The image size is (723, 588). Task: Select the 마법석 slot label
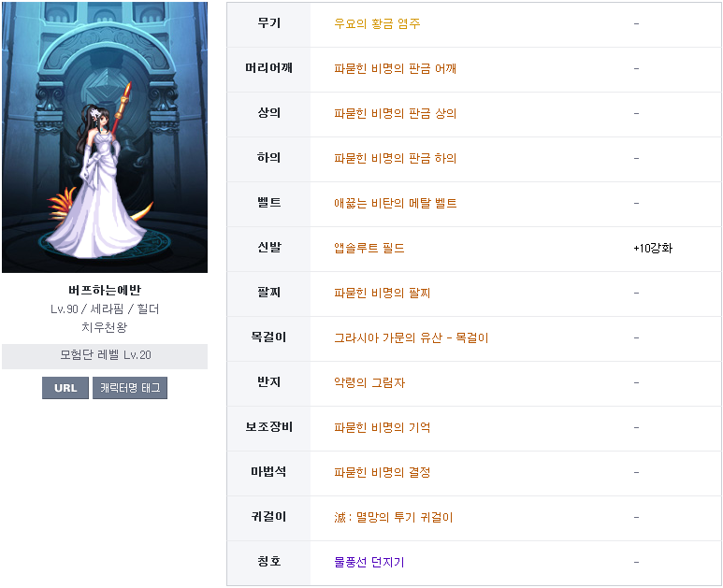click(268, 472)
